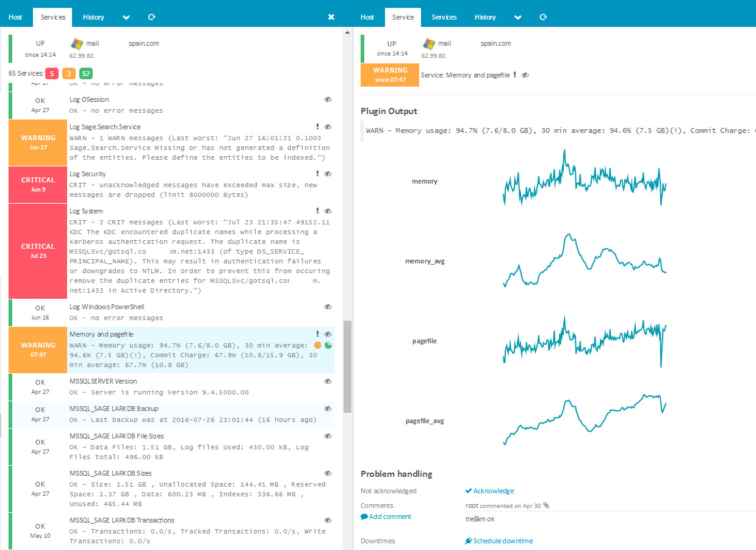Click the CRITICAL Jul 23 state block

tap(38, 251)
